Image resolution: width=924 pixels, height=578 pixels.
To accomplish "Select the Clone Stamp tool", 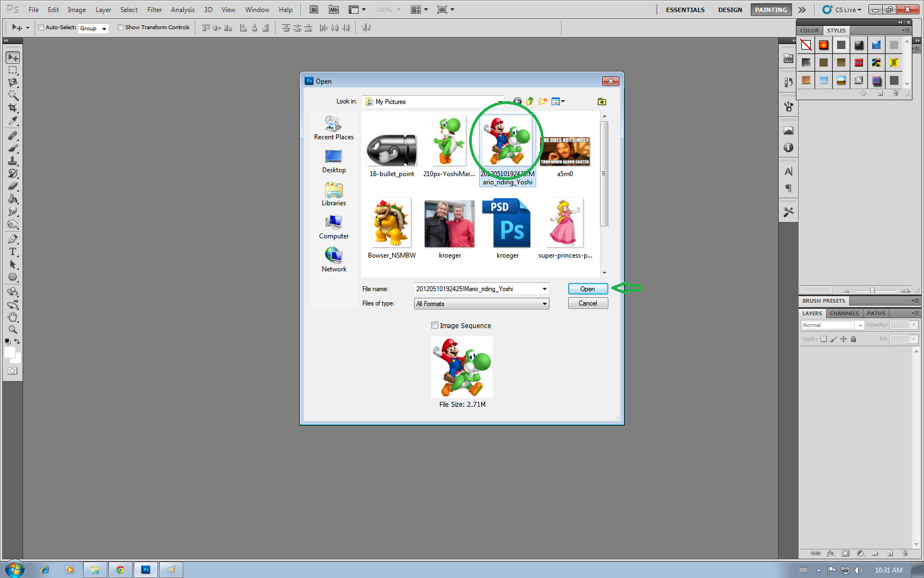I will [13, 161].
